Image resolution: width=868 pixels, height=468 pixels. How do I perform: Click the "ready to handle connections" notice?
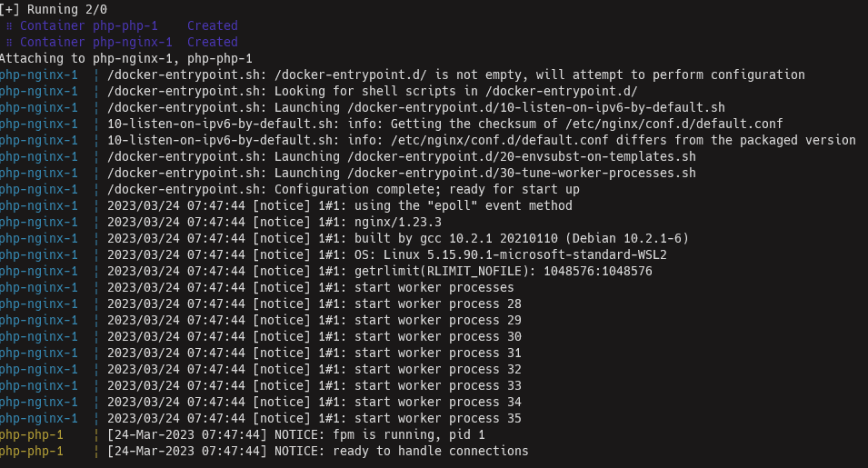(x=431, y=452)
